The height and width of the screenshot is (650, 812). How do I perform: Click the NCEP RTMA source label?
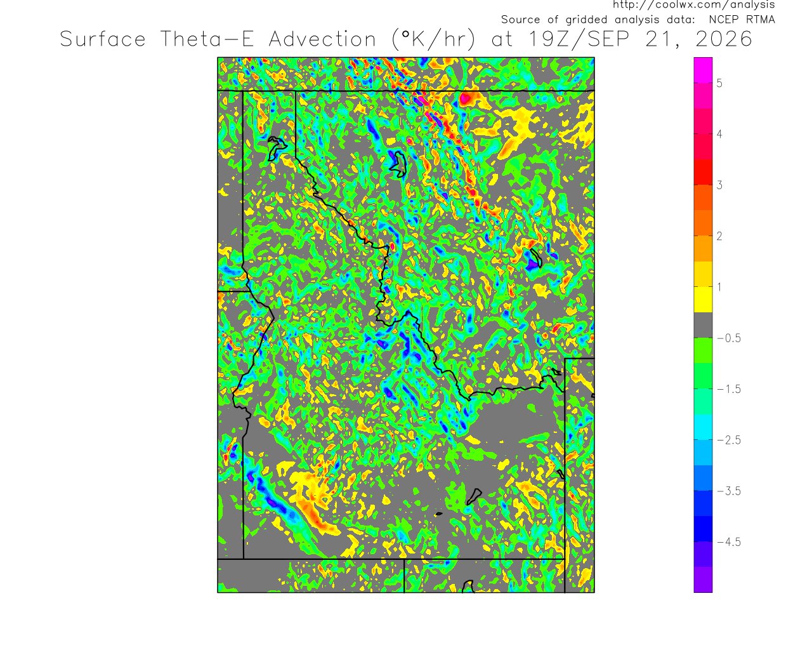point(742,20)
